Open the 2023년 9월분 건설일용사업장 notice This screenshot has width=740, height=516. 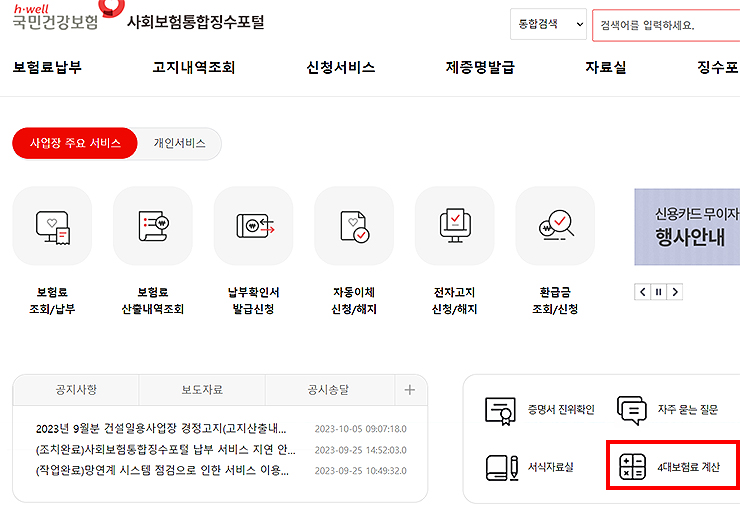pyautogui.click(x=161, y=429)
